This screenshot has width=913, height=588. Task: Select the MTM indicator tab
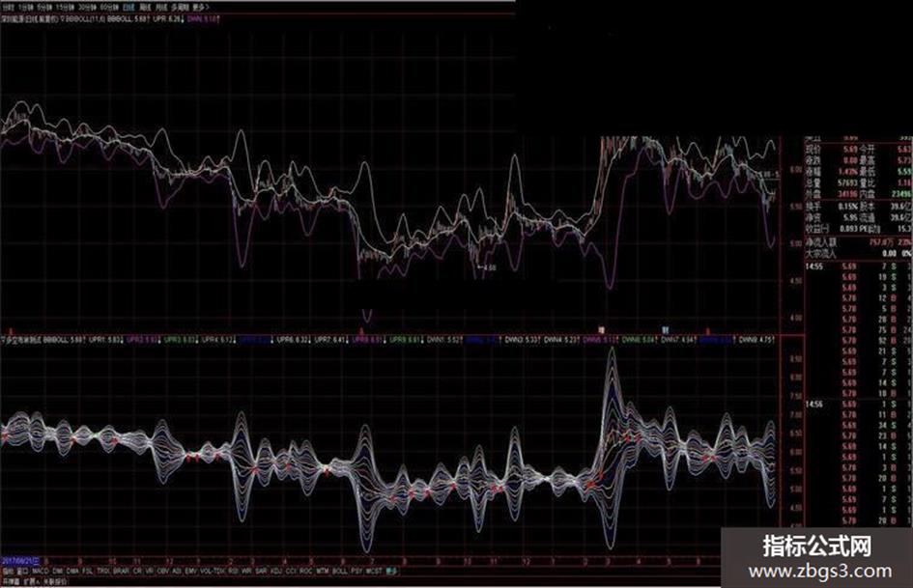(322, 572)
